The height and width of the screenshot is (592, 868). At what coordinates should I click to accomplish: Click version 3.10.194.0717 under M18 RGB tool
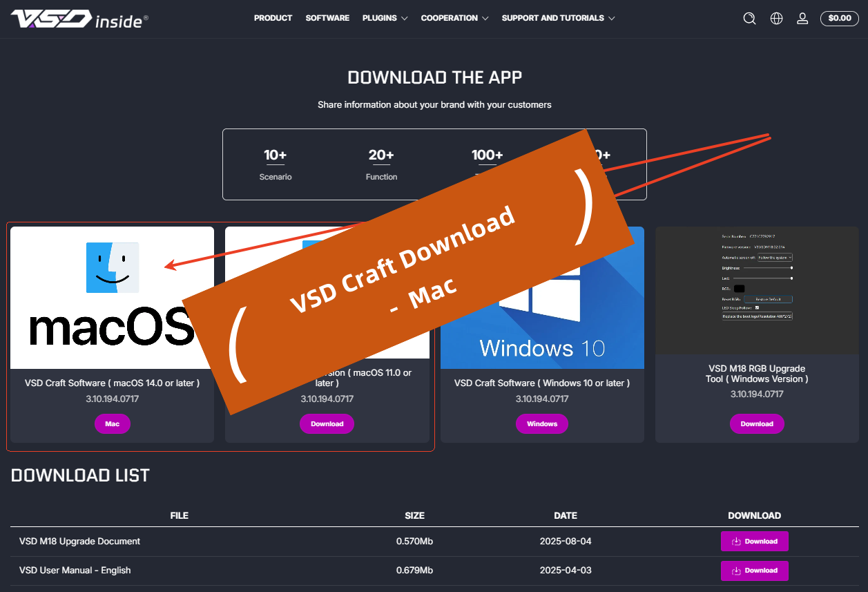point(757,394)
